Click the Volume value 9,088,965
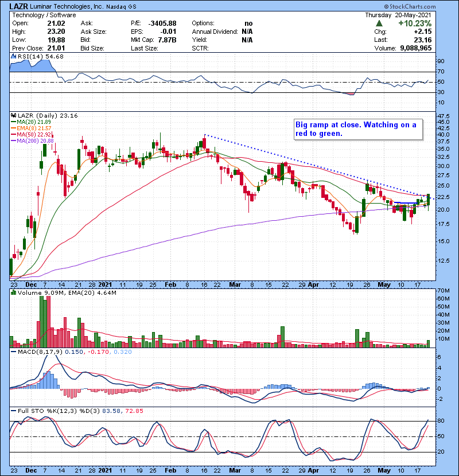The image size is (459, 476). click(416, 48)
